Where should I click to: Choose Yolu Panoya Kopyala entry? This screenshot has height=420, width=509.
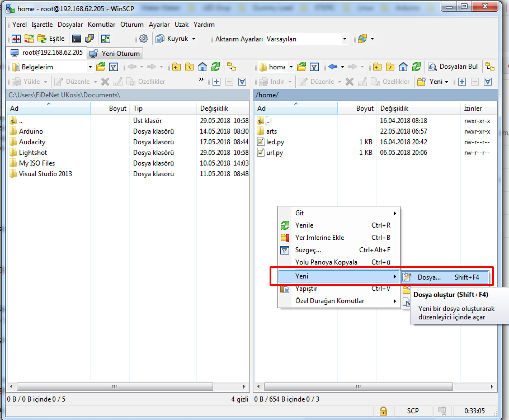pos(339,262)
